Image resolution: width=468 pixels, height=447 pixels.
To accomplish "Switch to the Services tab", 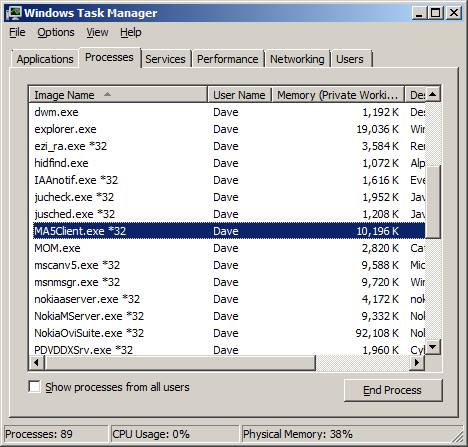I will click(x=165, y=59).
